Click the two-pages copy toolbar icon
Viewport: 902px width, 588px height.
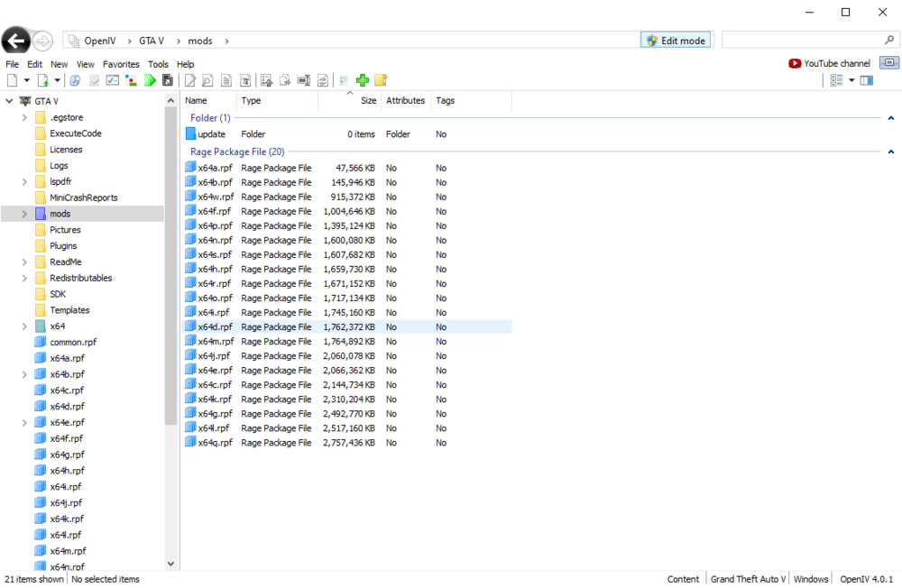pos(285,80)
